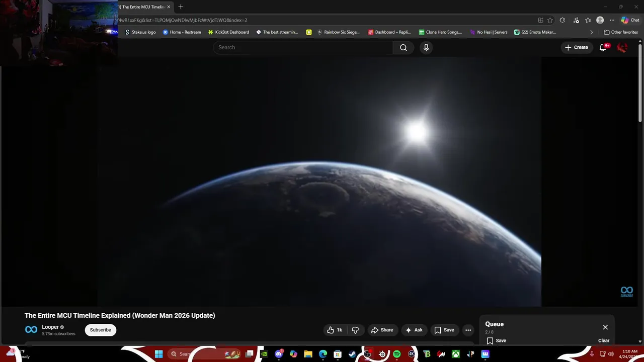This screenshot has height=362, width=644.
Task: Click the Create button
Action: (x=577, y=47)
